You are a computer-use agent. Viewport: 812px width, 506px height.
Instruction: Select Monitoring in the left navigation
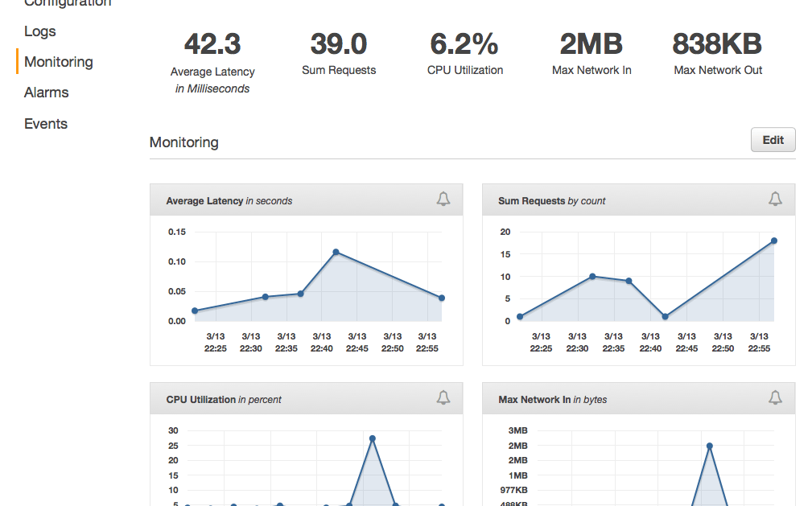tap(58, 62)
